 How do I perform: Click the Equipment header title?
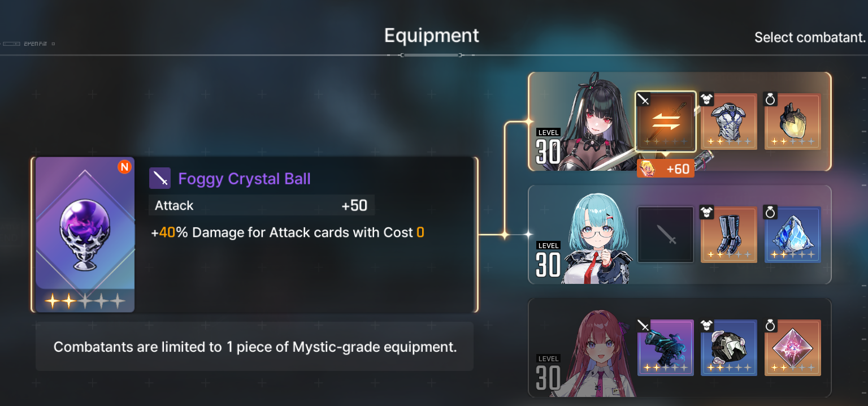(432, 35)
